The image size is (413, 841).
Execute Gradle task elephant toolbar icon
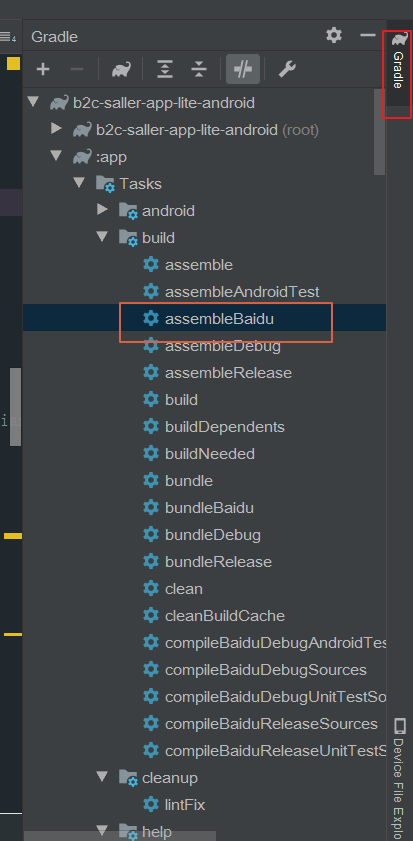coord(121,69)
